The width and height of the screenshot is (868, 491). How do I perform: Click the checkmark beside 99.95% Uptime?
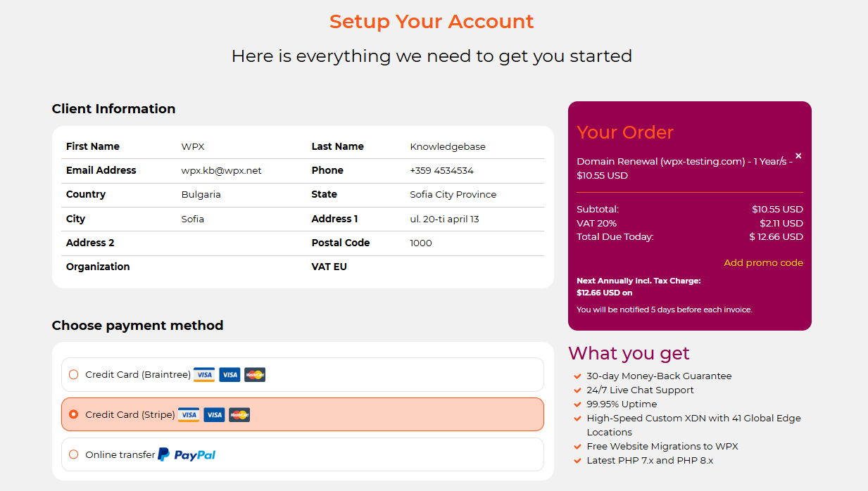click(x=578, y=404)
